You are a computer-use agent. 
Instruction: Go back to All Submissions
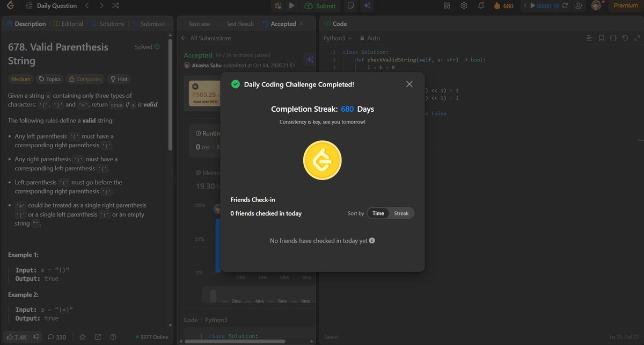tap(206, 38)
